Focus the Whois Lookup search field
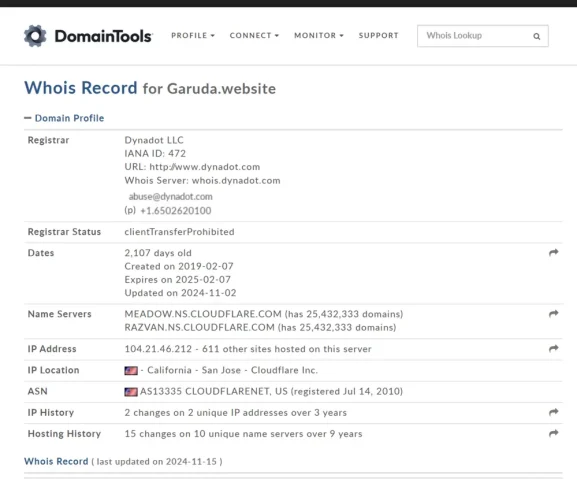This screenshot has width=577, height=479. [x=483, y=36]
